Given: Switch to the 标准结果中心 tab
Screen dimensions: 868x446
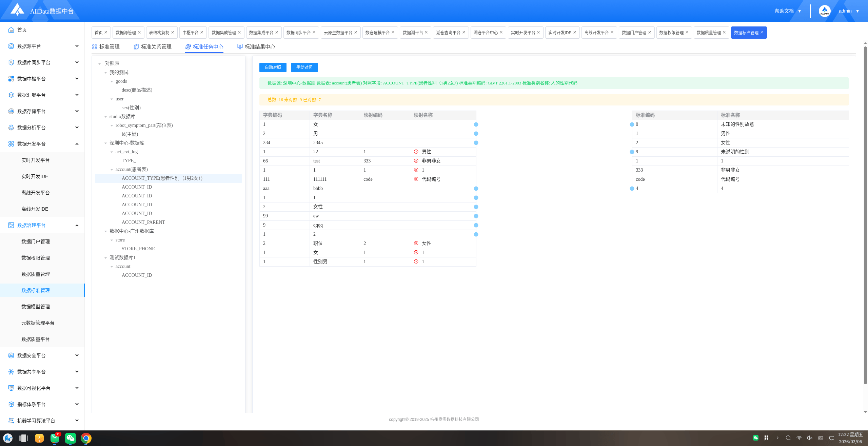Looking at the screenshot, I should click(x=256, y=47).
